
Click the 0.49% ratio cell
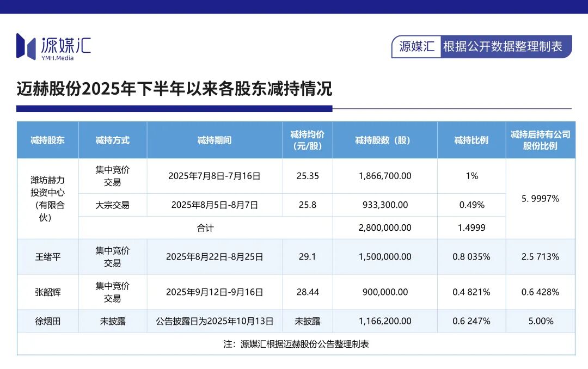click(471, 205)
